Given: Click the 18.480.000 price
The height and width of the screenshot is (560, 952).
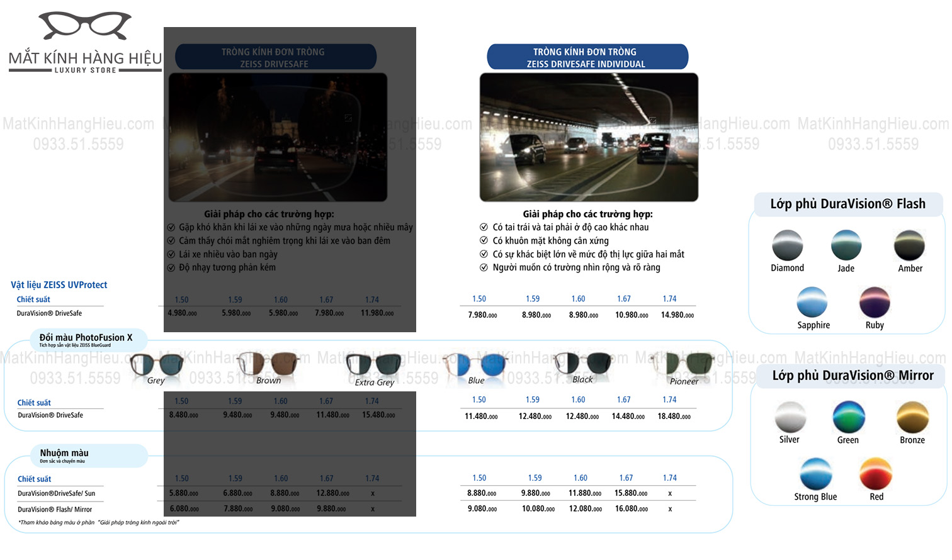Looking at the screenshot, I should (674, 417).
